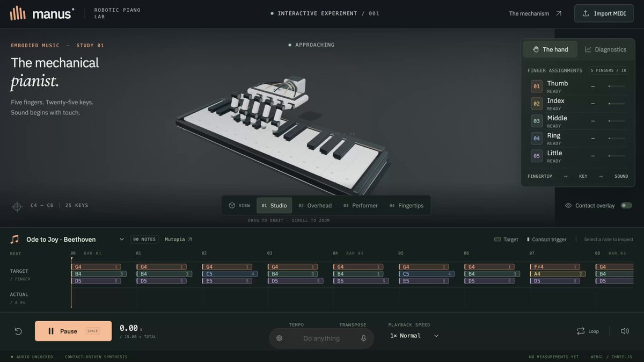The height and width of the screenshot is (362, 644).
Task: Select the B4 note at beat 06
Action: (492, 274)
